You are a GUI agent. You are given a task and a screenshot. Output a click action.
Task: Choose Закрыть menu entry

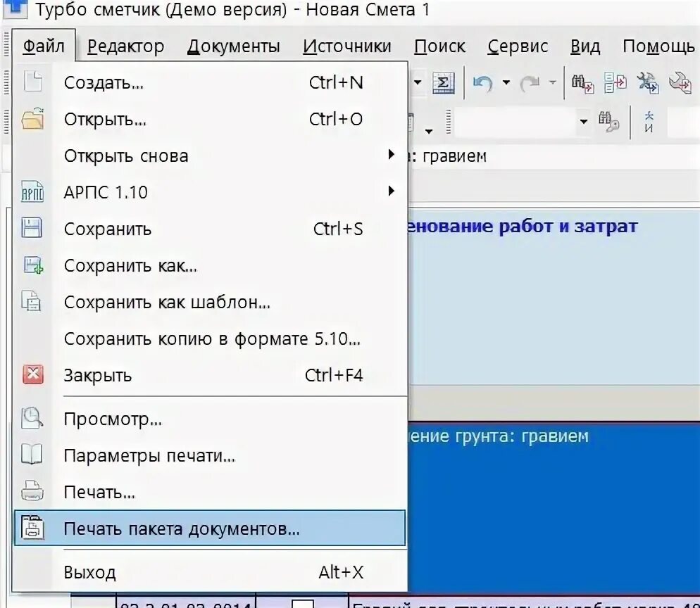pyautogui.click(x=210, y=375)
